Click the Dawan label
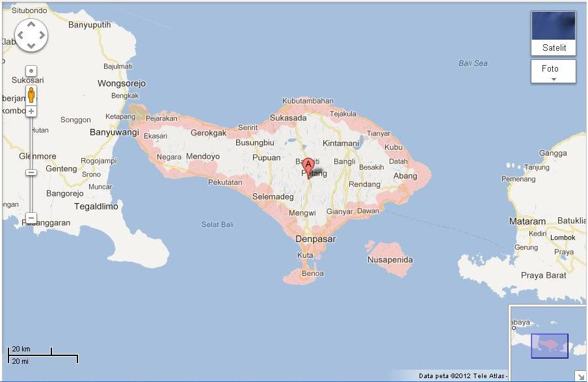 coord(368,211)
